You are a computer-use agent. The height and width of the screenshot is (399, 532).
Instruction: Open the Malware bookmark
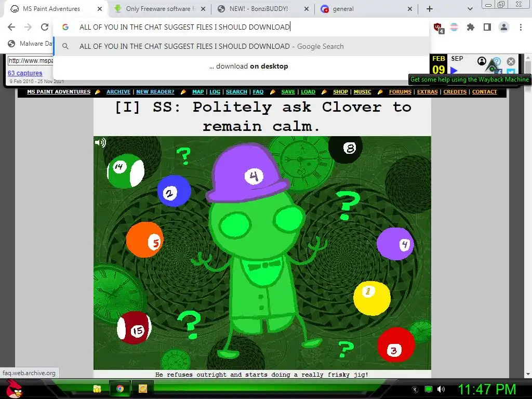click(x=30, y=44)
